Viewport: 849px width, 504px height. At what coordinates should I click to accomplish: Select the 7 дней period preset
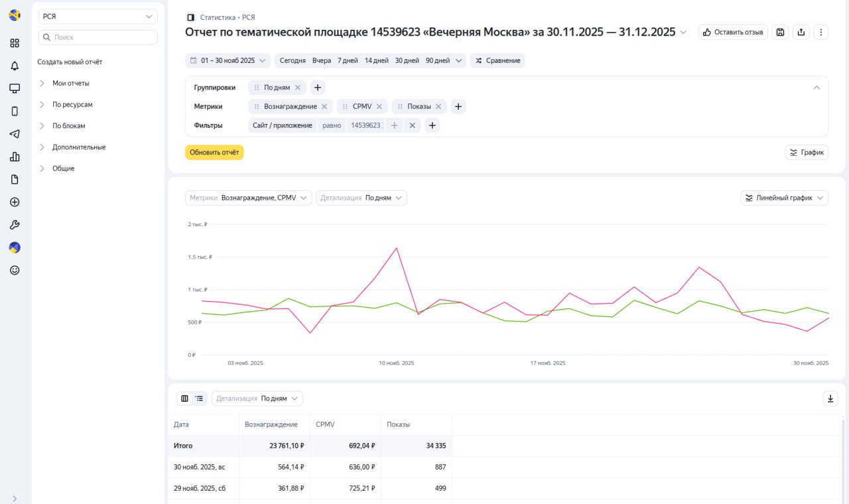(348, 60)
